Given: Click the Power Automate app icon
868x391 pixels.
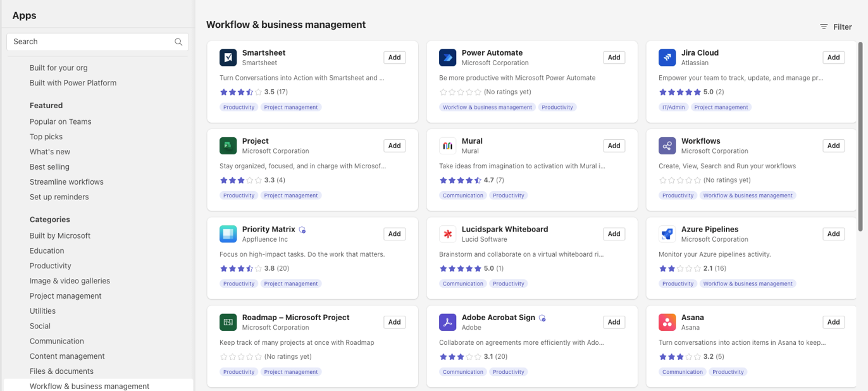Looking at the screenshot, I should click(447, 57).
